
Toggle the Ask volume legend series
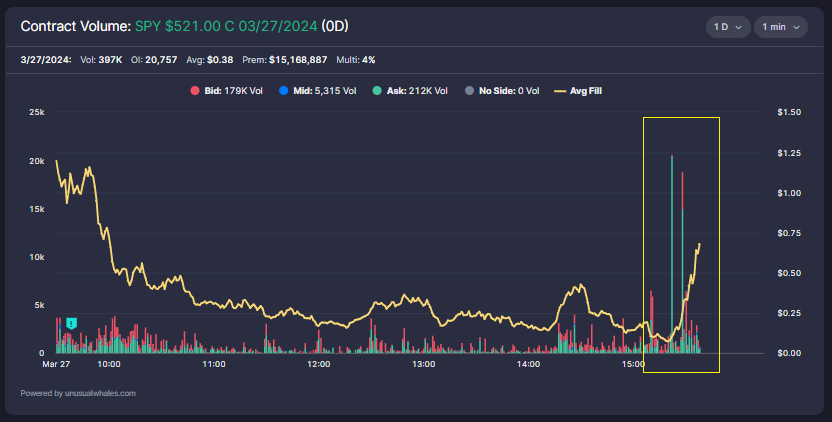410,91
